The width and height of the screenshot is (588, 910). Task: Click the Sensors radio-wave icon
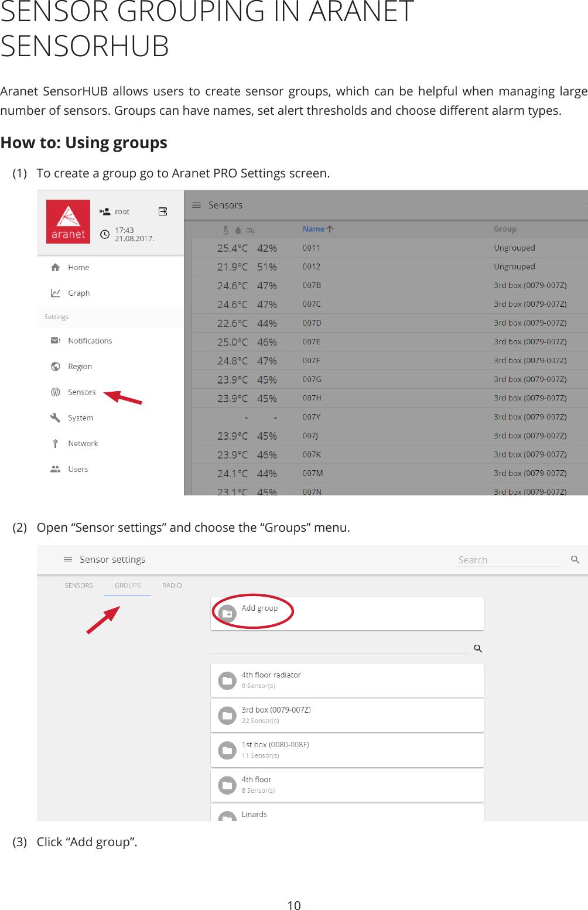click(x=56, y=392)
